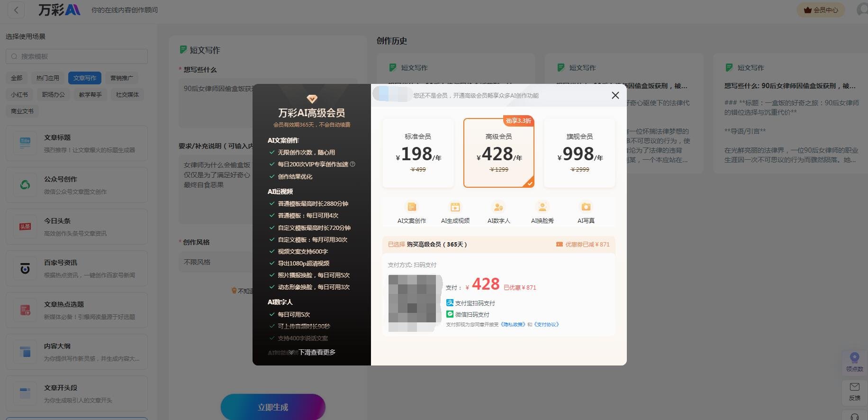Image resolution: width=868 pixels, height=420 pixels.
Task: Click the payment QR code image
Action: pos(415,303)
